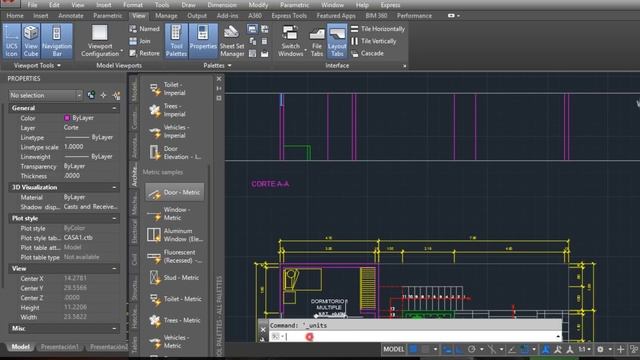The width and height of the screenshot is (640, 360).
Task: Open the Format menu
Action: click(x=133, y=5)
